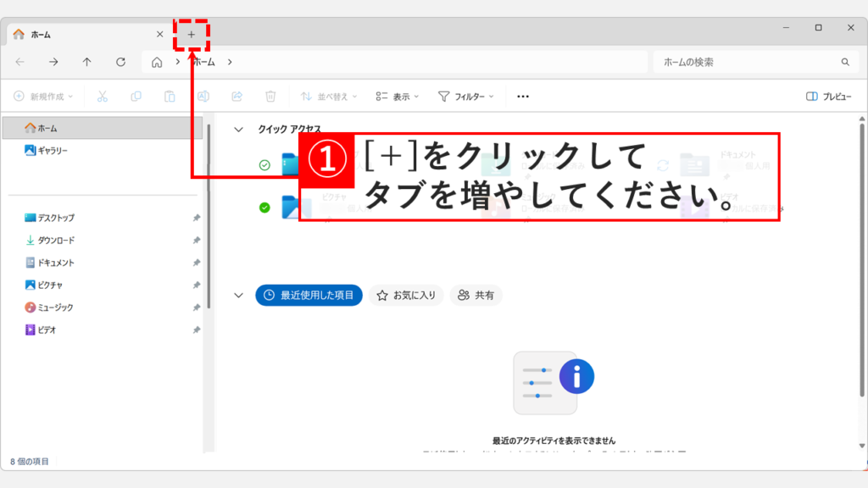868x488 pixels.
Task: Click the pin icon next to デスクトップ
Action: point(197,218)
